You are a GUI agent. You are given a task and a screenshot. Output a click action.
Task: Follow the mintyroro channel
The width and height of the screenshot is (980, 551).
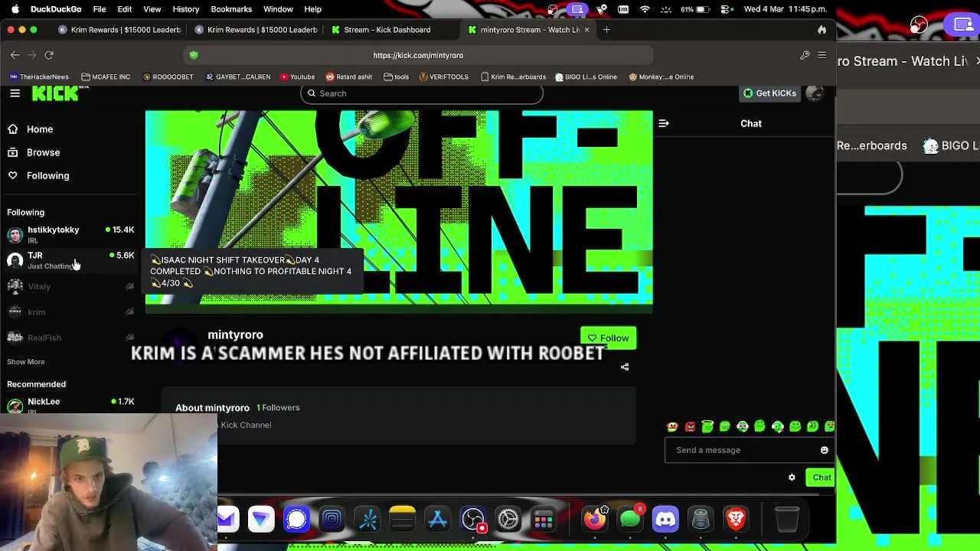coord(609,337)
